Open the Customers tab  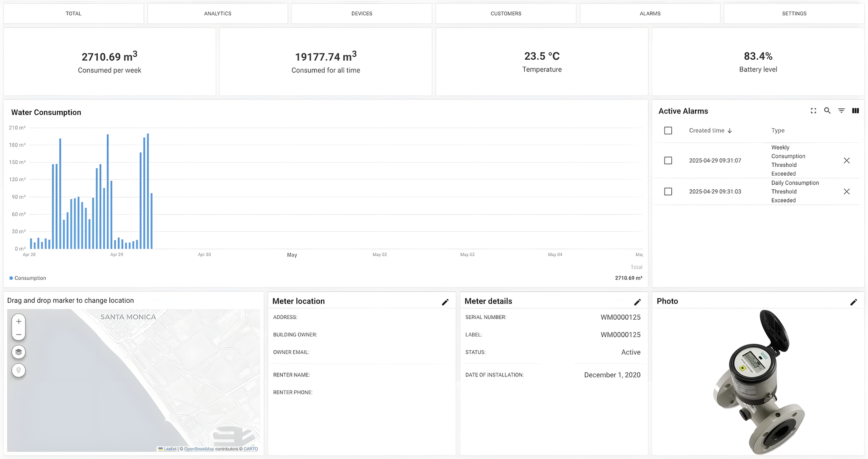click(x=506, y=14)
